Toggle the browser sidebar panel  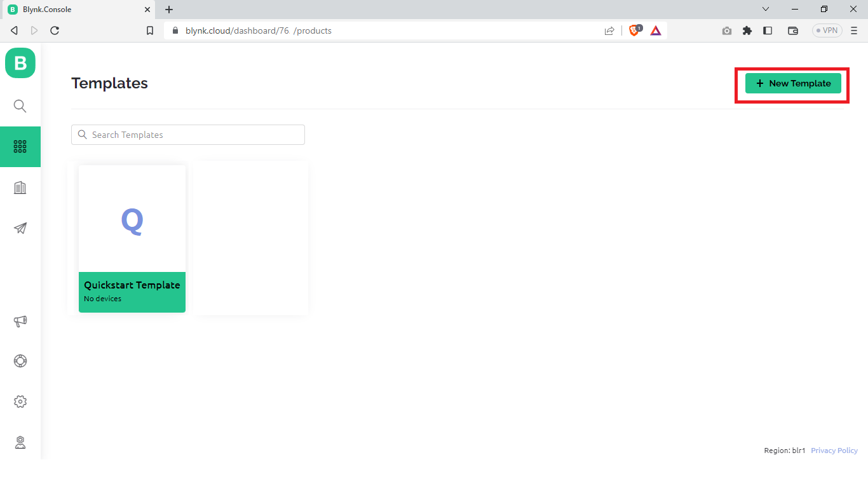pyautogui.click(x=768, y=30)
